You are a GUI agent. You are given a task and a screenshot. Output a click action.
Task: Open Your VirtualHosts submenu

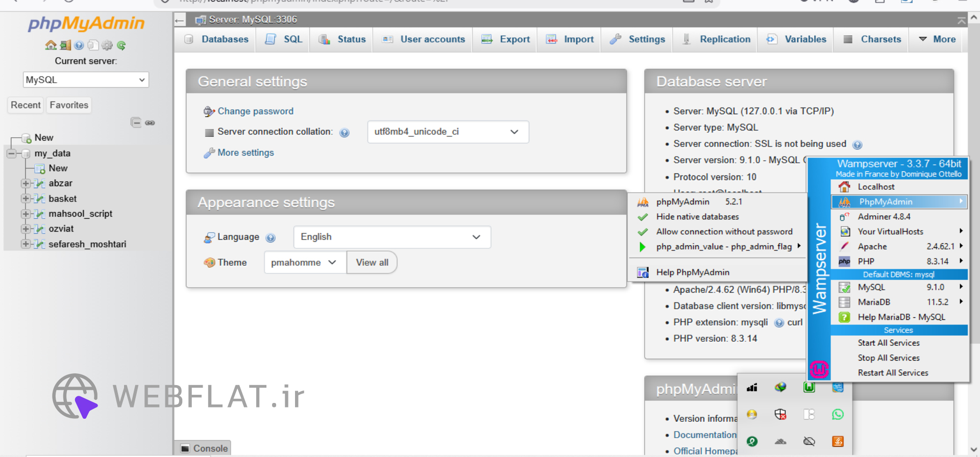pyautogui.click(x=900, y=232)
